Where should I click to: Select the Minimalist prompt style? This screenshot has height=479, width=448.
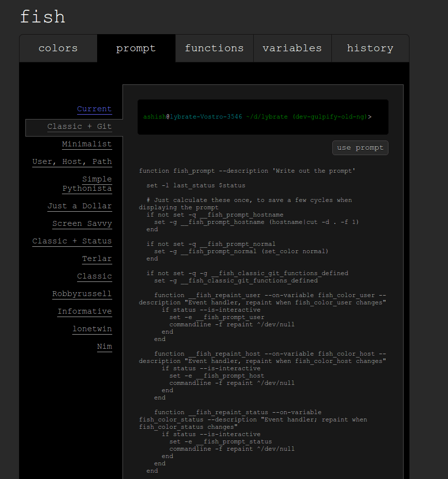pos(87,144)
